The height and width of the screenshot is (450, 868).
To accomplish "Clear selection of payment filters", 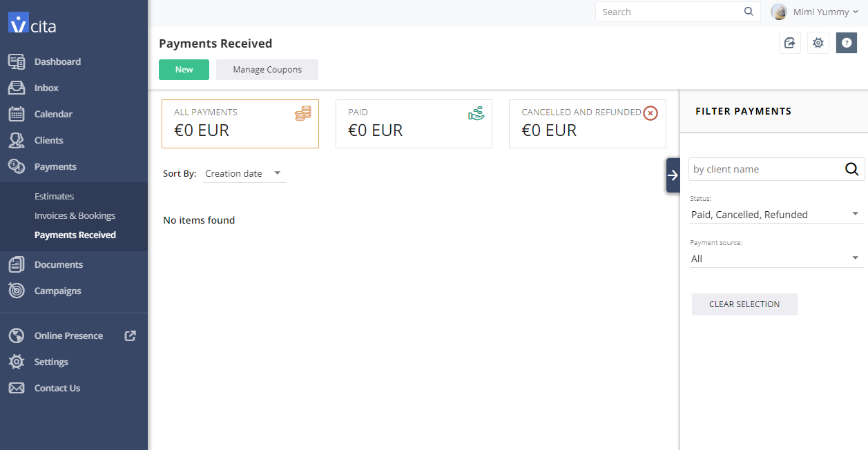I will pyautogui.click(x=744, y=304).
